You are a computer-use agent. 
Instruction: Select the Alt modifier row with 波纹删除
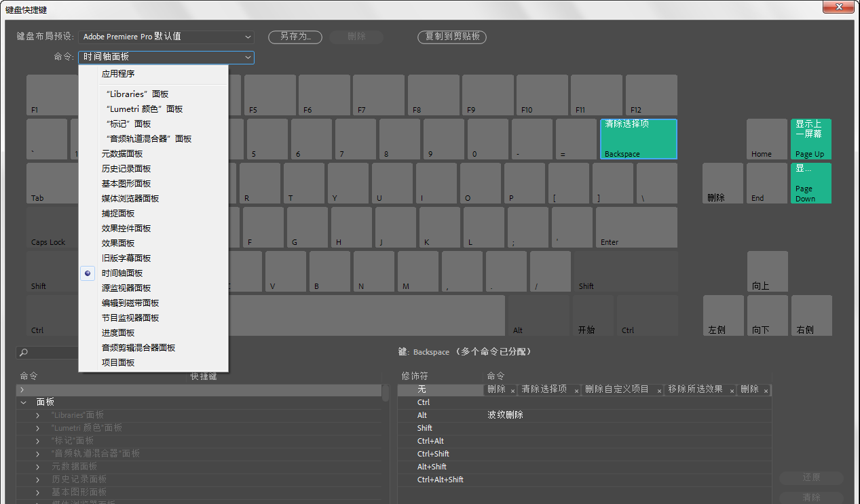(584, 415)
